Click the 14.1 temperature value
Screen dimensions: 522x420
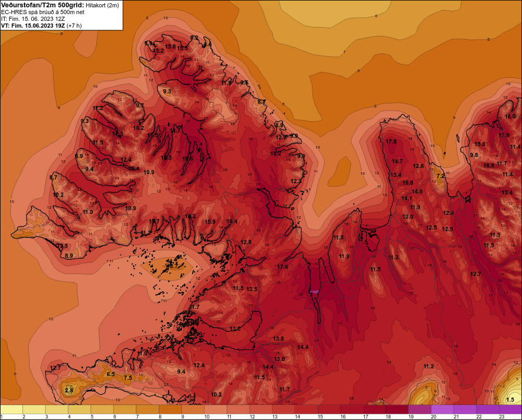(x=407, y=198)
